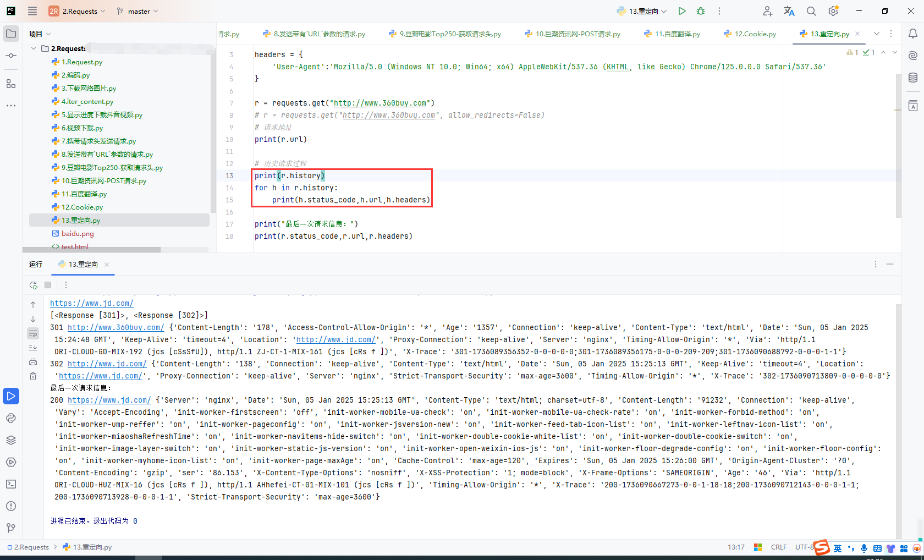The image size is (924, 560).
Task: Go to the previous highlighted problem
Action: click(883, 52)
